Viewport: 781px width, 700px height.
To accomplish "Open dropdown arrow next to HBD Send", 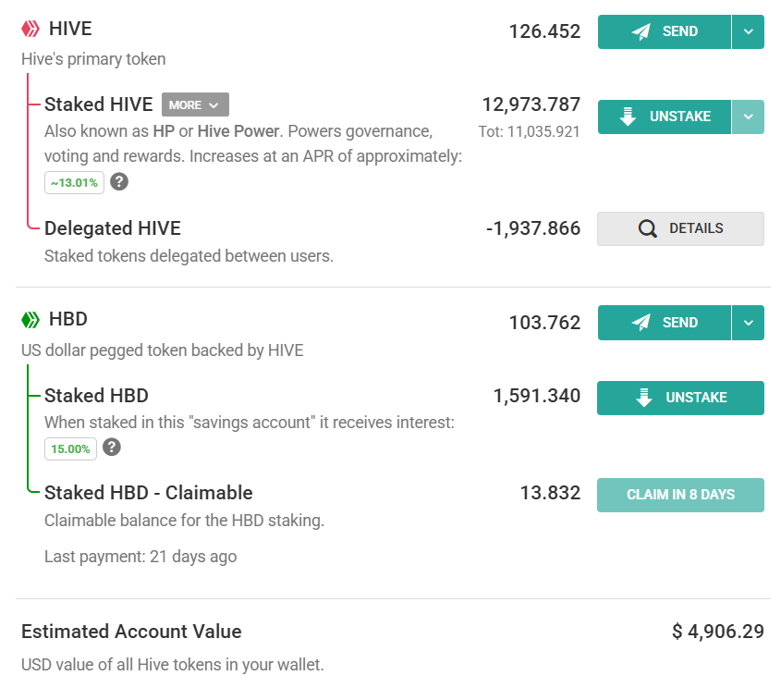I will click(x=748, y=323).
